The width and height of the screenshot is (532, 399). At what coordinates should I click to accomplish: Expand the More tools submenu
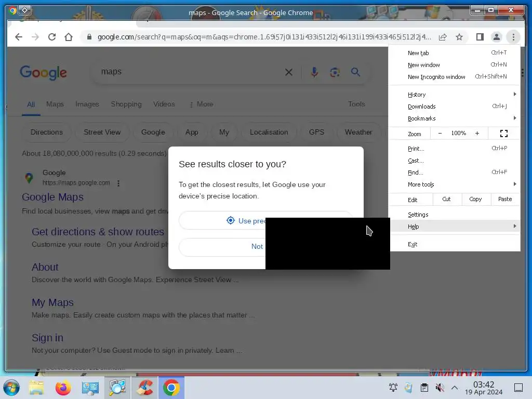(x=454, y=184)
